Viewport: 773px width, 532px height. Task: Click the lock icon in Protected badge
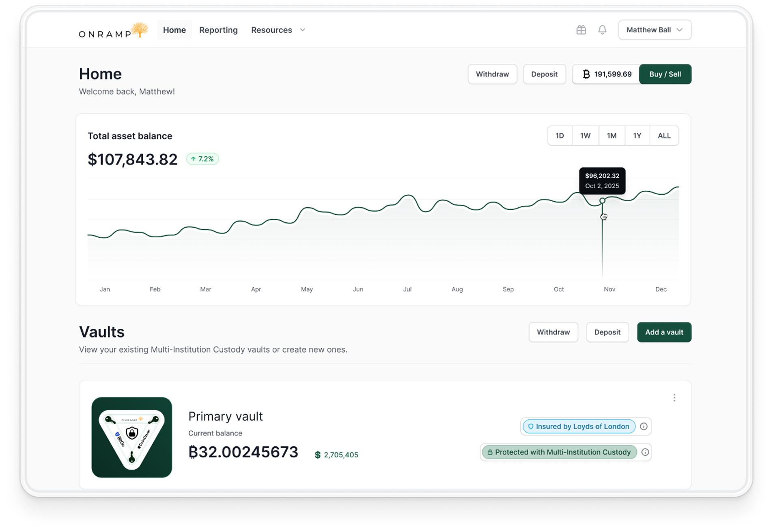490,452
